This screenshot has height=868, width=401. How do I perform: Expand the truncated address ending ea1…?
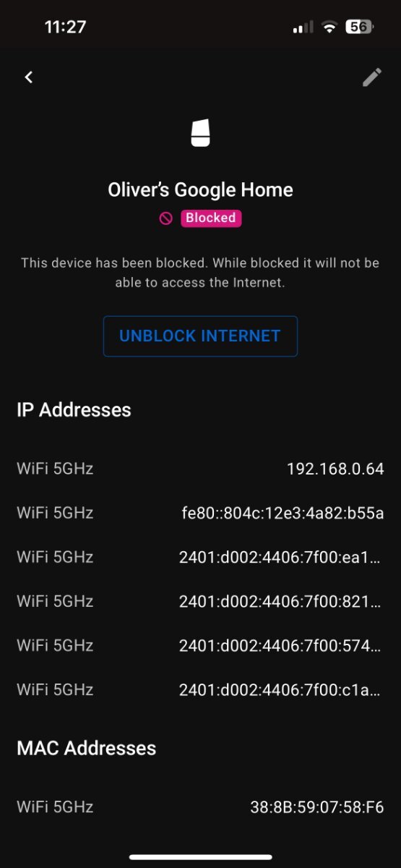(x=280, y=557)
